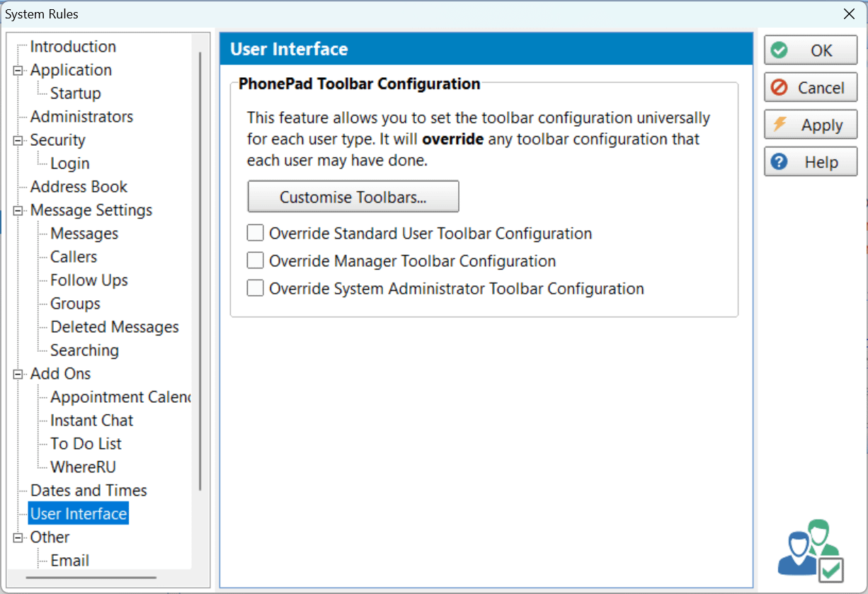868x594 pixels.
Task: Open Instant Chat settings
Action: tap(91, 421)
